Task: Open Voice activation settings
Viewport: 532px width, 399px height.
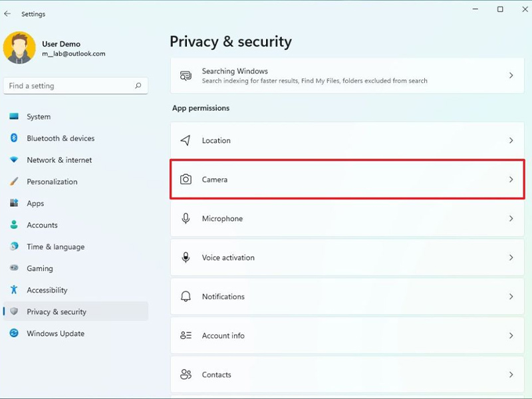Action: click(x=347, y=257)
